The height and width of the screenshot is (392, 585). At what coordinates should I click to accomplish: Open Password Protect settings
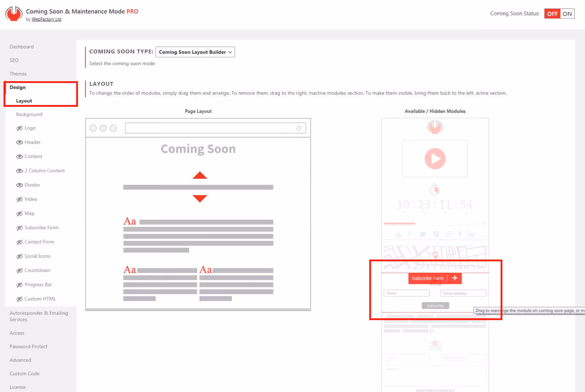[28, 346]
